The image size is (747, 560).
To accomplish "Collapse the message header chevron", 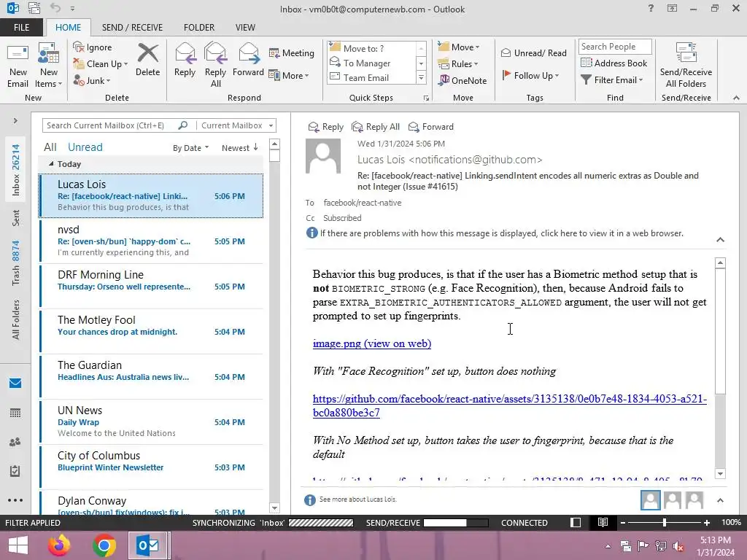I will [720, 240].
